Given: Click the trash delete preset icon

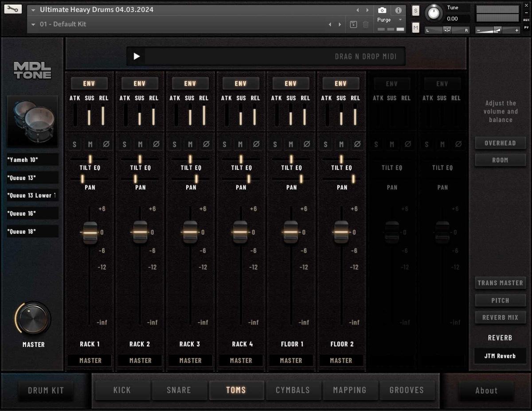Looking at the screenshot, I should pyautogui.click(x=366, y=24).
